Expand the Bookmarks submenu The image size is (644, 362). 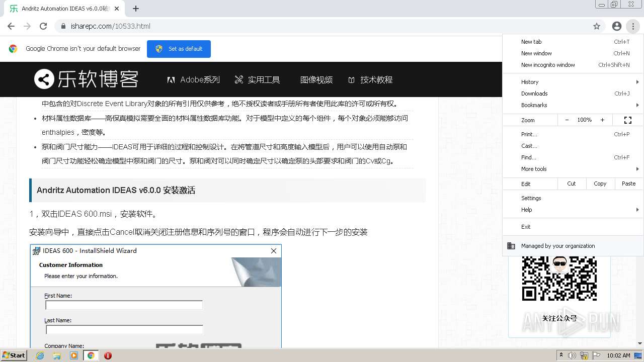(x=573, y=105)
